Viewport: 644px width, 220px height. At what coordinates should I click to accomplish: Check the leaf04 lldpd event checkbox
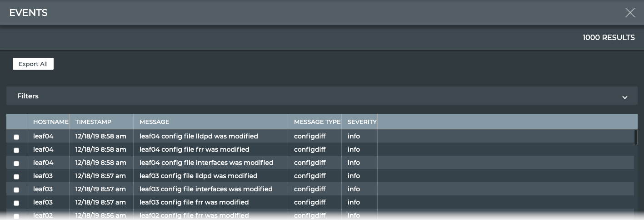(16, 137)
